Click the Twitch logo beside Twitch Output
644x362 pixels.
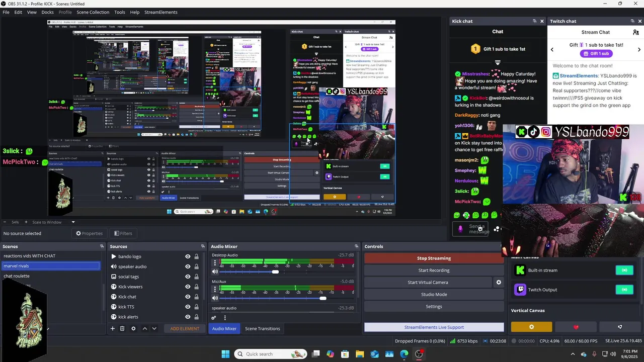tap(520, 290)
